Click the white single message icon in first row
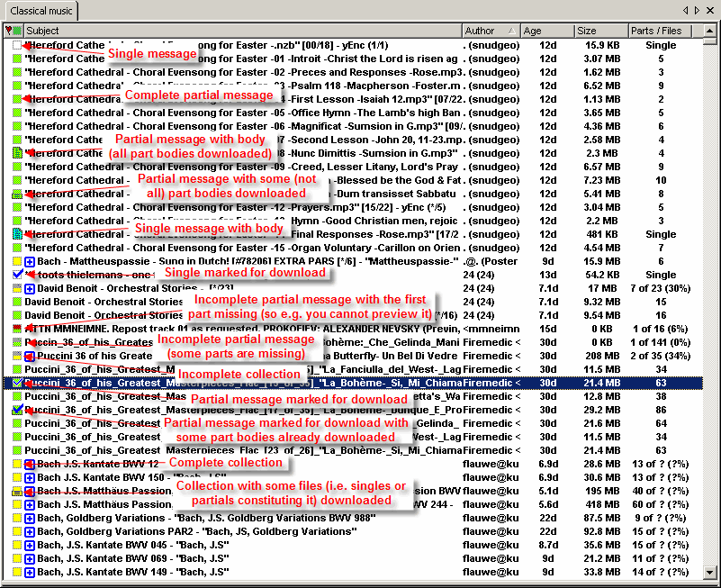This screenshot has height=588, width=721. point(17,45)
